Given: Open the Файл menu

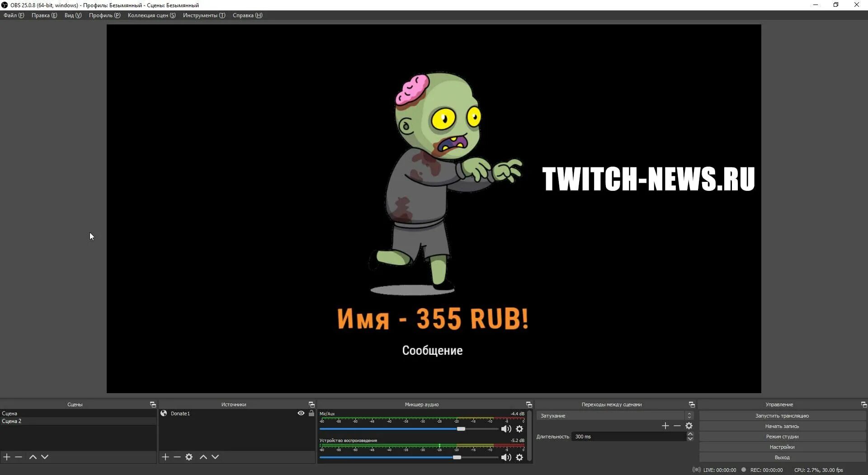Looking at the screenshot, I should pos(14,15).
